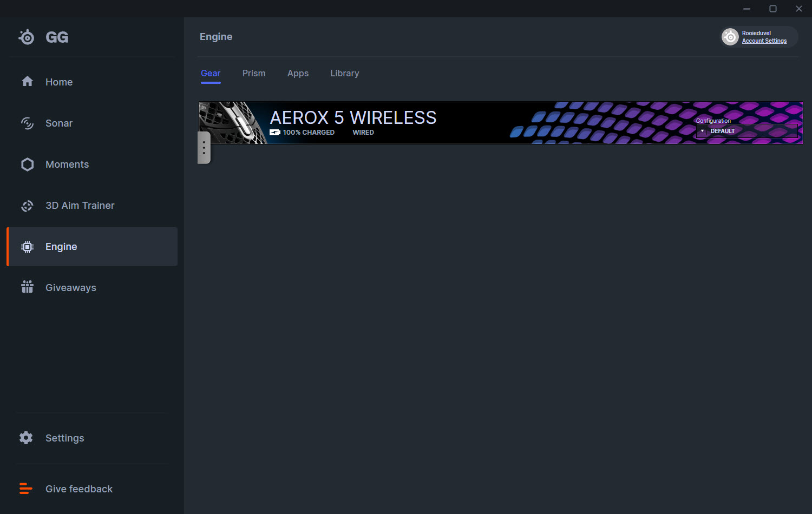Click the Give feedback orange lines icon
This screenshot has width=812, height=514.
tap(25, 489)
